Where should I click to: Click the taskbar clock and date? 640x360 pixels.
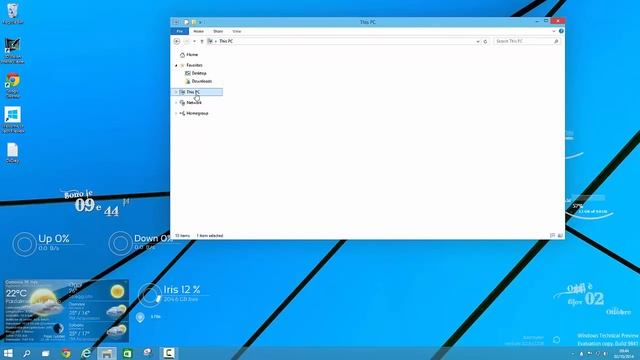623,353
